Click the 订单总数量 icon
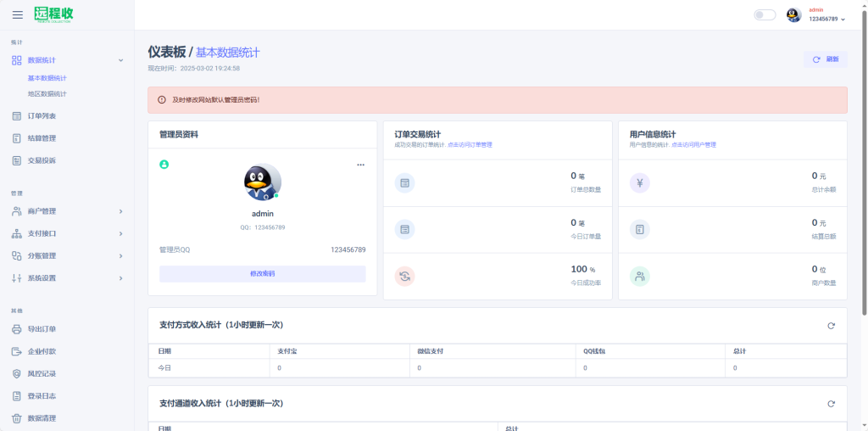This screenshot has height=431, width=868. pos(404,182)
